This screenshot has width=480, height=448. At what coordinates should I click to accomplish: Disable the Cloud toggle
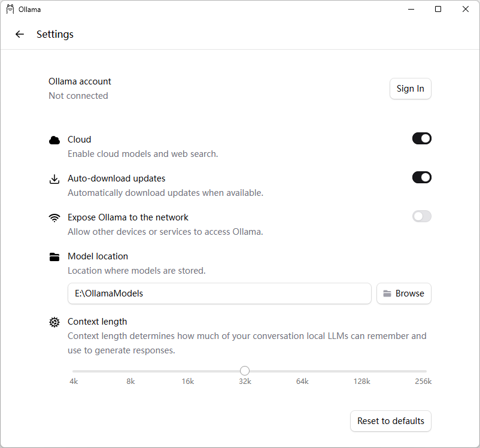(422, 138)
